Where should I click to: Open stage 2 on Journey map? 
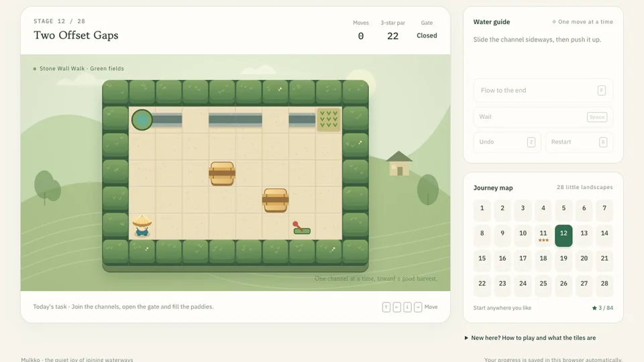coord(502,210)
